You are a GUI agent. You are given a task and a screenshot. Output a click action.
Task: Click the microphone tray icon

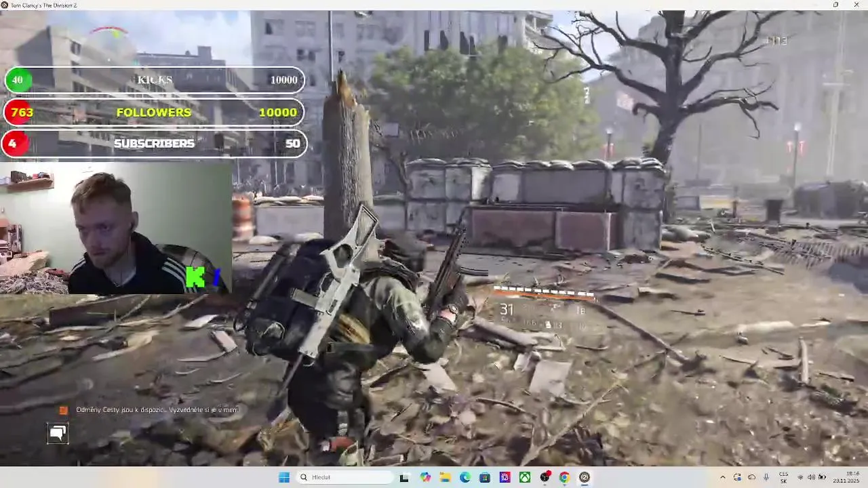tap(766, 477)
